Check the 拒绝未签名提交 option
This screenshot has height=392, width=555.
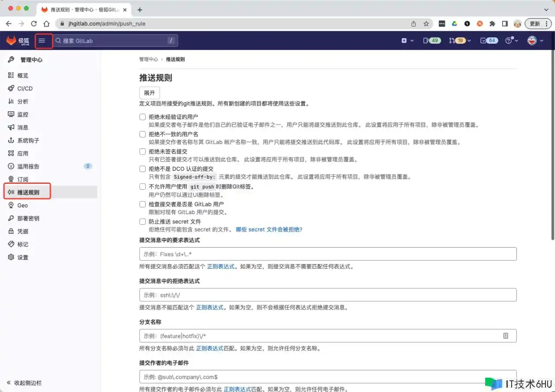coord(143,152)
